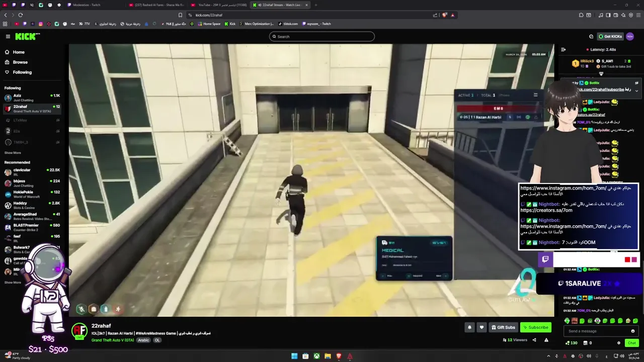This screenshot has height=362, width=644.
Task: Expand the gift leaderboard chevron
Action: (601, 73)
